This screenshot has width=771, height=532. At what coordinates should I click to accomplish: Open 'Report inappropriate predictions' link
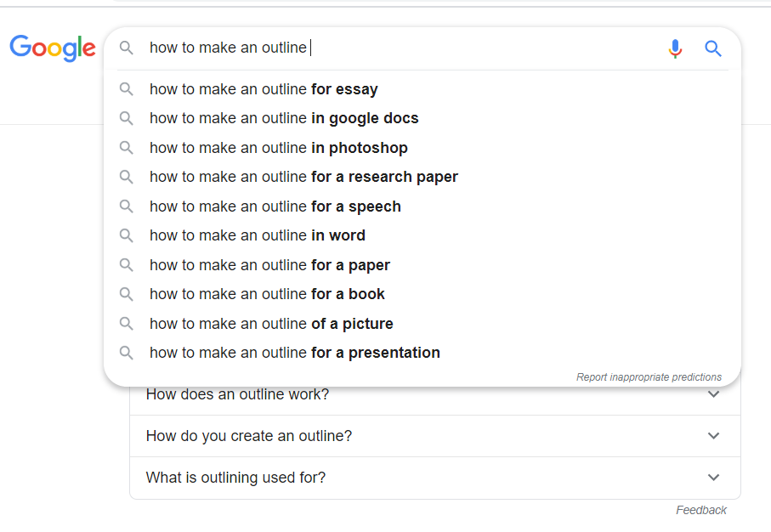click(x=649, y=377)
